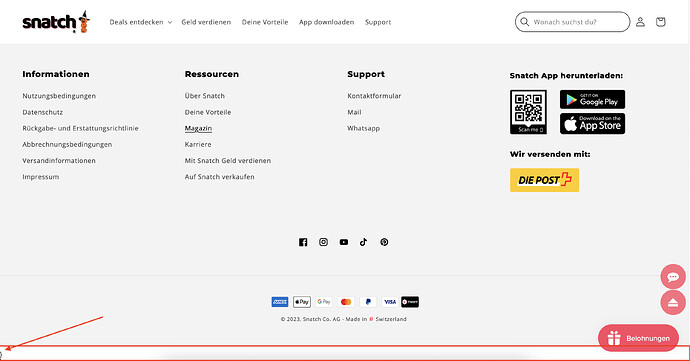The image size is (690, 361).
Task: Select the Support item in top navigation
Action: (378, 22)
